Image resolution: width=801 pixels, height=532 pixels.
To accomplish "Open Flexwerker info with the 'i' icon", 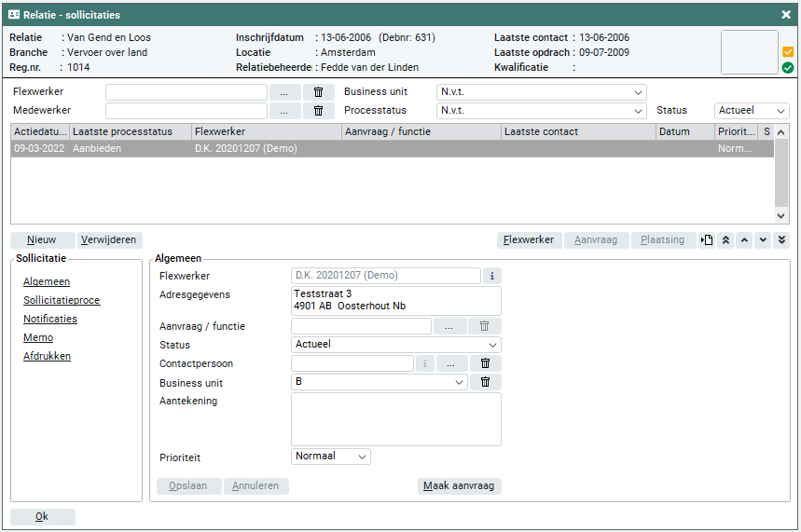I will click(x=491, y=276).
